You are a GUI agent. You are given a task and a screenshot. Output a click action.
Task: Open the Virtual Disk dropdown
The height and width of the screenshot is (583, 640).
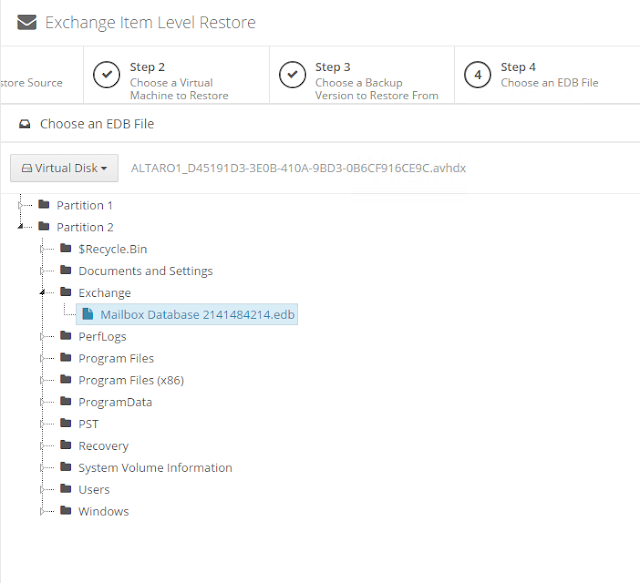pos(65,168)
